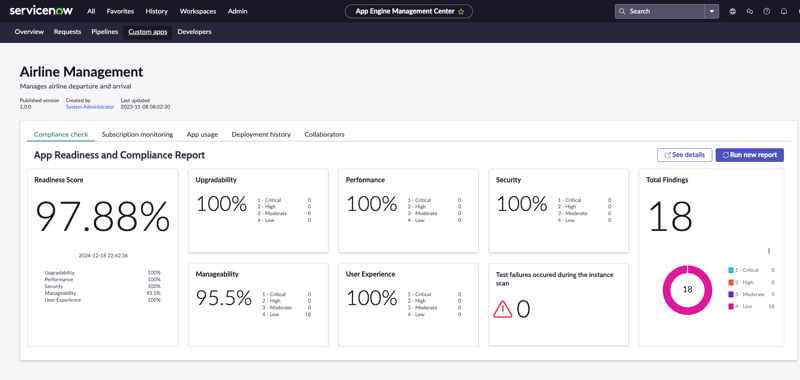Click the App Readiness and Compliance Report heading

pyautogui.click(x=119, y=155)
